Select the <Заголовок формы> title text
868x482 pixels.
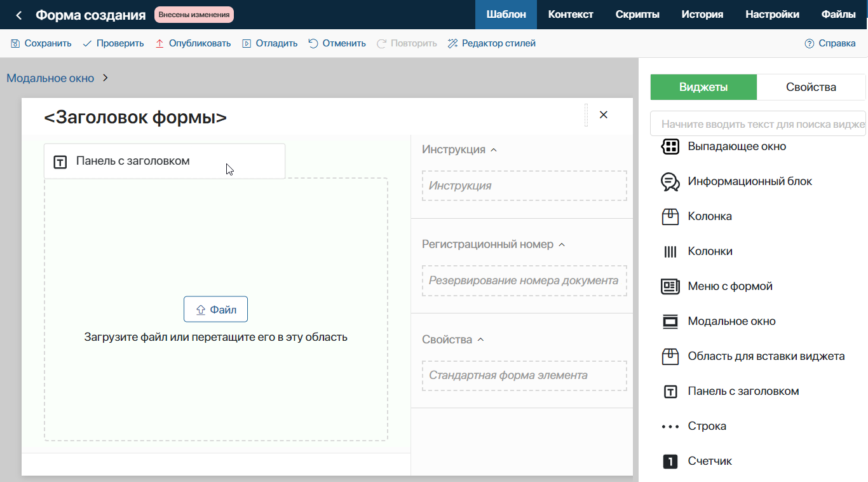point(135,117)
